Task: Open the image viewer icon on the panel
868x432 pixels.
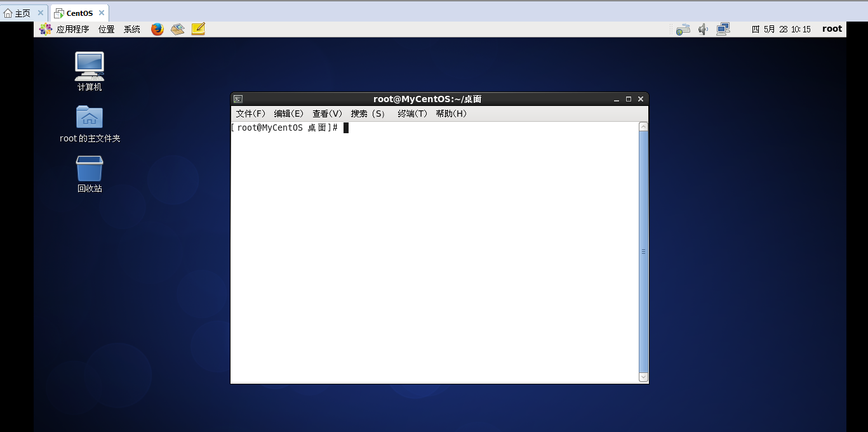Action: coord(177,29)
